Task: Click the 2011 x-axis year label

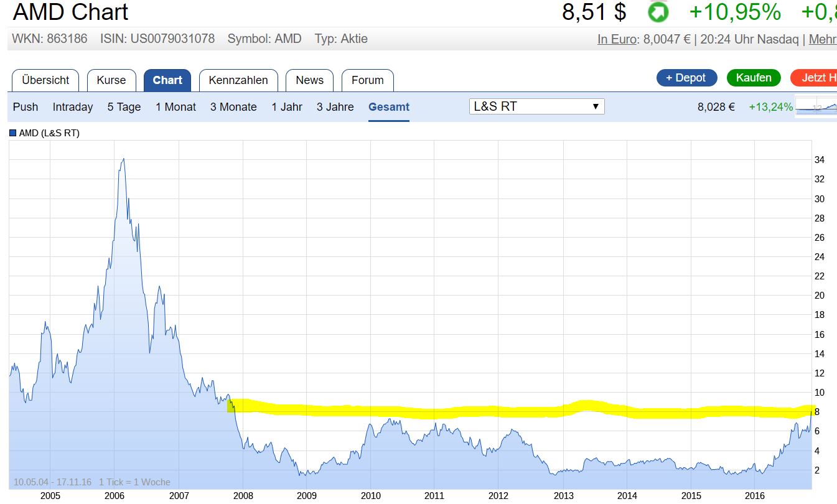Action: pyautogui.click(x=434, y=496)
